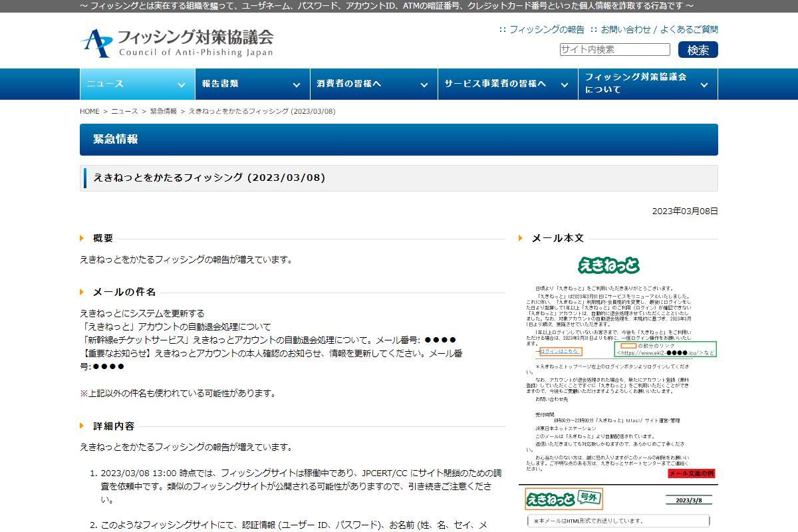
Task: Open the phishing mail sample image
Action: click(x=618, y=366)
